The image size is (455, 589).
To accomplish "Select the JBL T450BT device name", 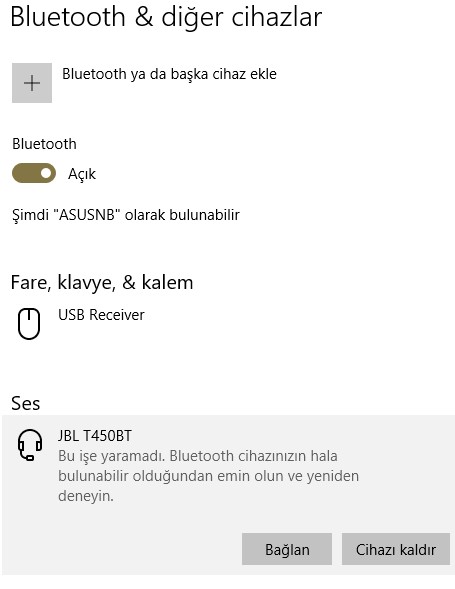I will tap(95, 436).
